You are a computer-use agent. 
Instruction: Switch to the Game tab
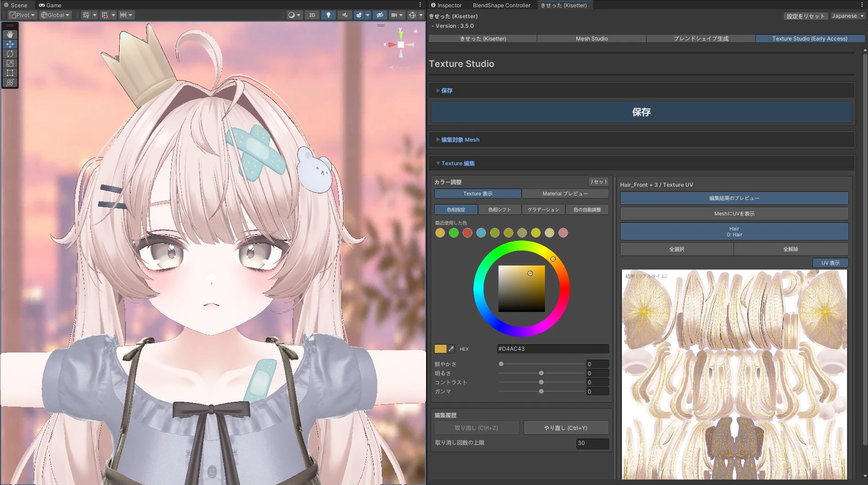(50, 5)
